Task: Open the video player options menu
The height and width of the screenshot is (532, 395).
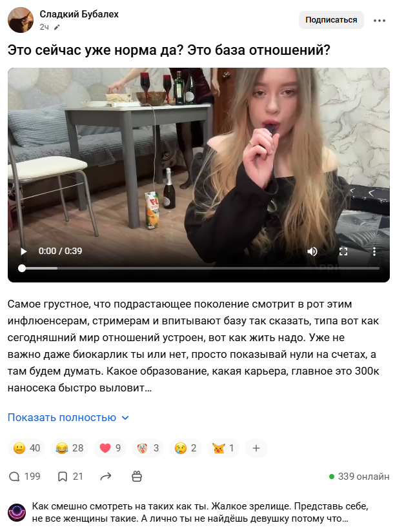Action: pyautogui.click(x=374, y=251)
